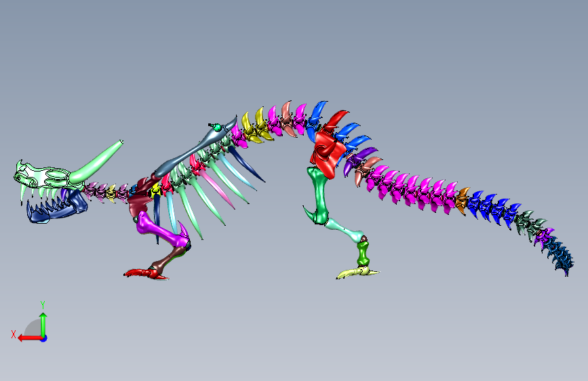Select the small green ball atop the scapula
The width and height of the screenshot is (588, 381).
(217, 127)
